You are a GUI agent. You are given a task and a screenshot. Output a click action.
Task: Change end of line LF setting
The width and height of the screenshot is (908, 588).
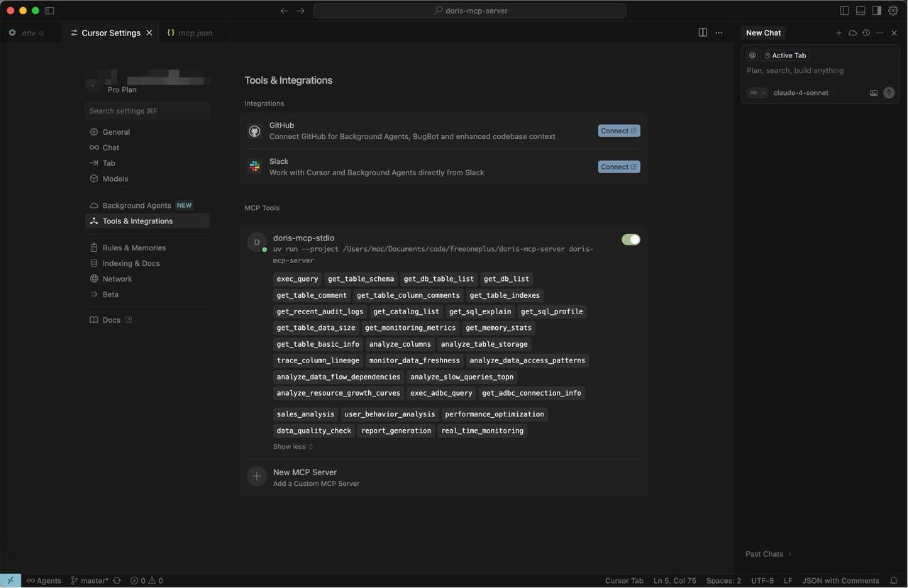click(788, 580)
